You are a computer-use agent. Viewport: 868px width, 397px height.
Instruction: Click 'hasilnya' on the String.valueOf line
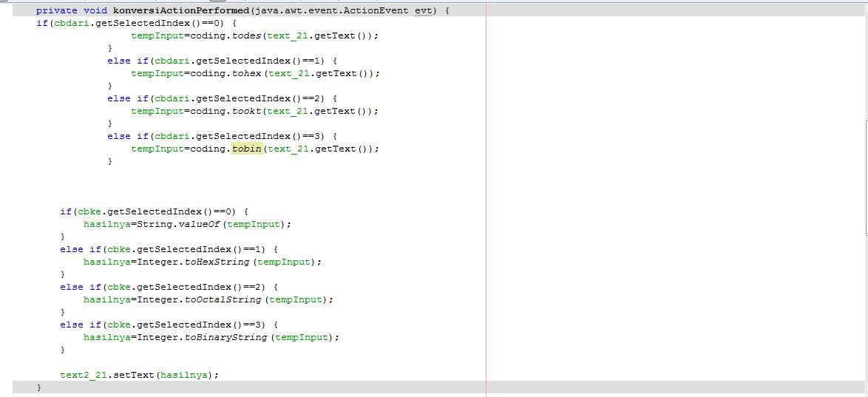(x=107, y=224)
